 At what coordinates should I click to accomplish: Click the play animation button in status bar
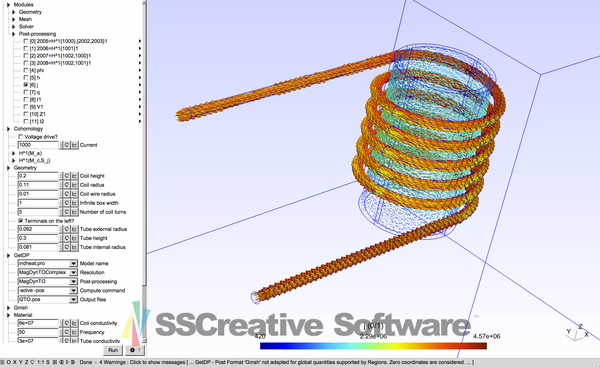(x=67, y=362)
